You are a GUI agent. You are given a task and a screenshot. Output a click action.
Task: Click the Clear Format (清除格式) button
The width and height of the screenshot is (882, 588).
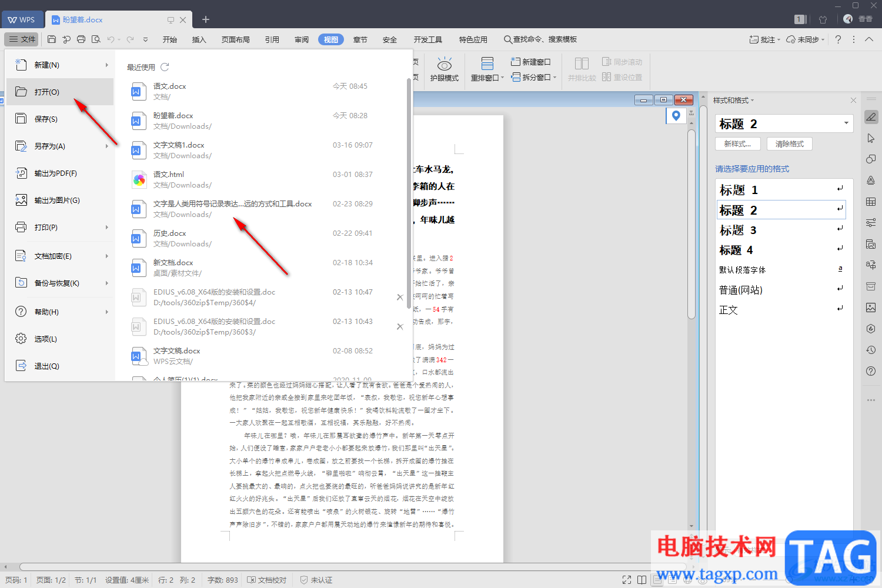pyautogui.click(x=790, y=143)
